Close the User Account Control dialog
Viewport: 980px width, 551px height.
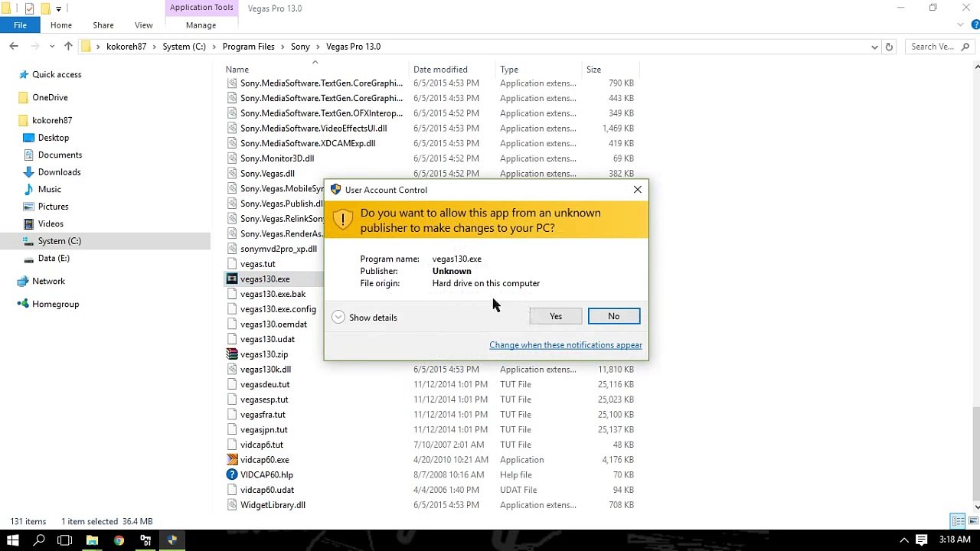click(638, 190)
